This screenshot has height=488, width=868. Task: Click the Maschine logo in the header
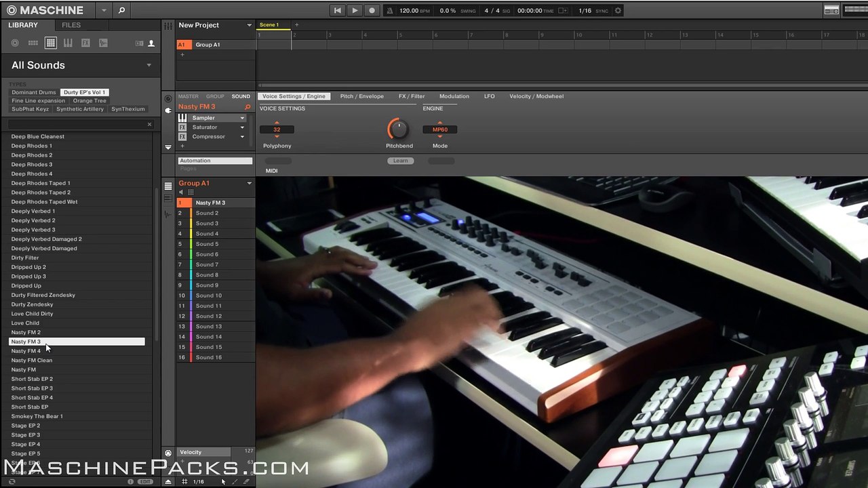[45, 10]
